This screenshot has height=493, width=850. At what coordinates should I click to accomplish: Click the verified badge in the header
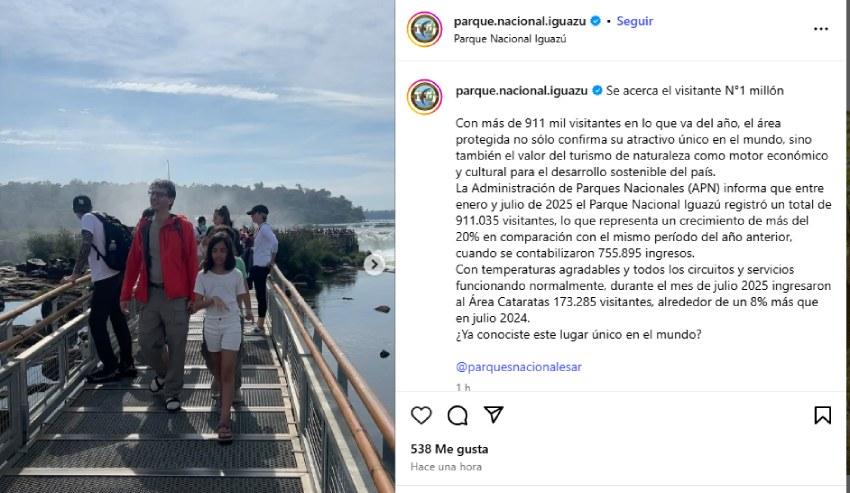click(595, 21)
